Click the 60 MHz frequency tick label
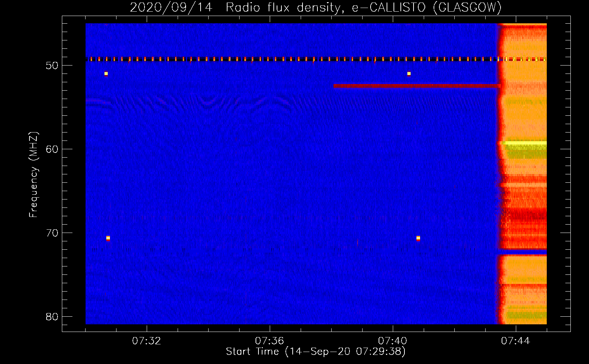Screen dimensions: 589x364 (52, 149)
